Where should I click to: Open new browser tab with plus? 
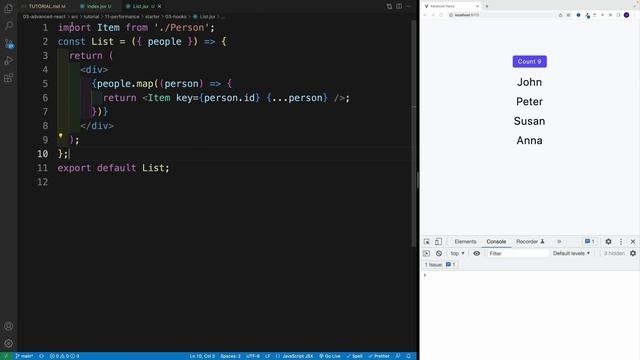tap(487, 6)
